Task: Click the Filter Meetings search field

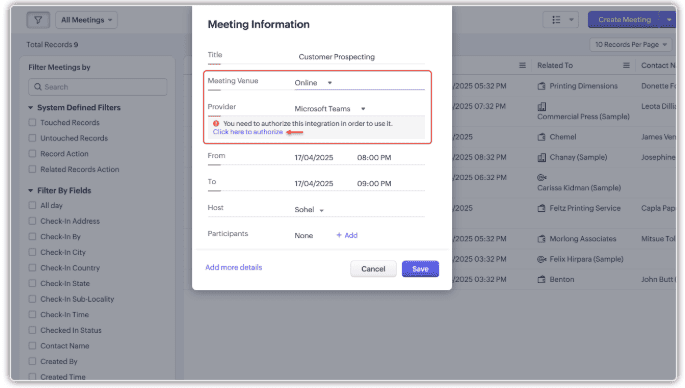Action: (x=98, y=87)
